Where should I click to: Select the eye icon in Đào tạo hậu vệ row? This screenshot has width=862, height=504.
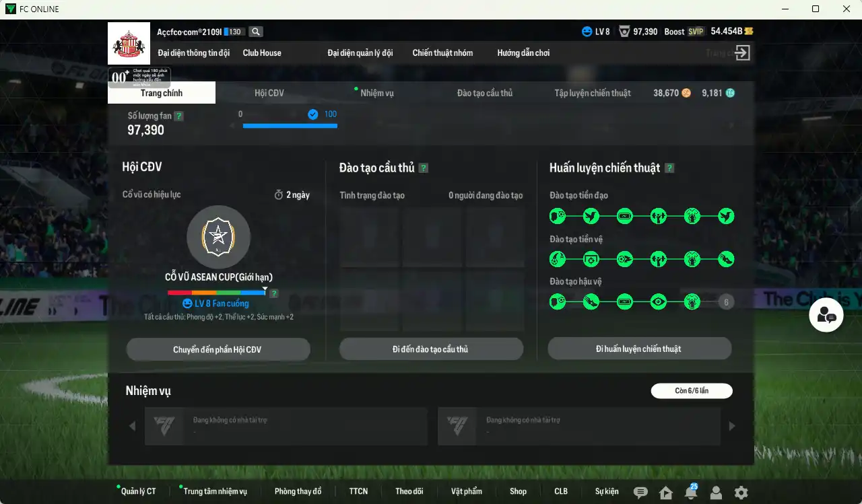tap(658, 302)
